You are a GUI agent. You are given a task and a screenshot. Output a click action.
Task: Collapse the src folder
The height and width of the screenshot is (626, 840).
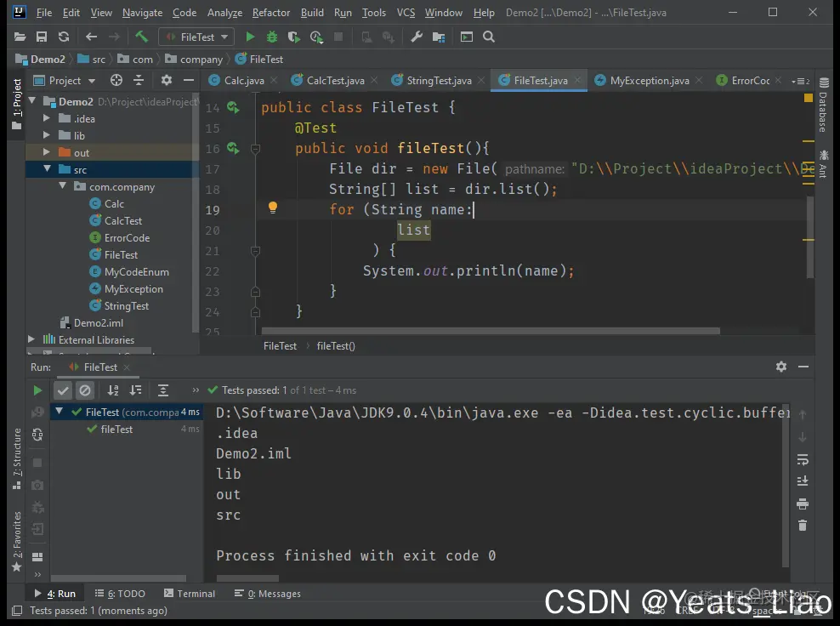pyautogui.click(x=47, y=168)
